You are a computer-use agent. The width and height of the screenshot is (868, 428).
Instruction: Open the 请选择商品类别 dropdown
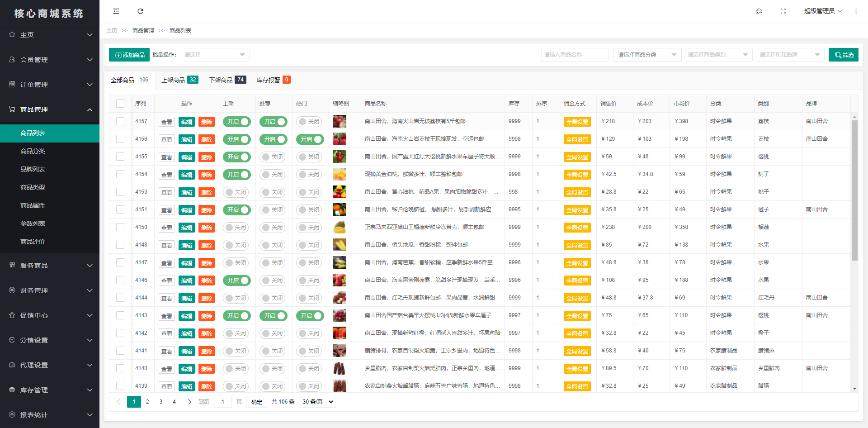(718, 55)
